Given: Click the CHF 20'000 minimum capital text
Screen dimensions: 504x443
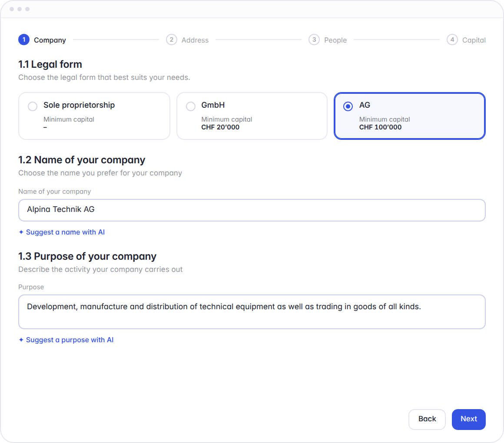Looking at the screenshot, I should pos(220,127).
